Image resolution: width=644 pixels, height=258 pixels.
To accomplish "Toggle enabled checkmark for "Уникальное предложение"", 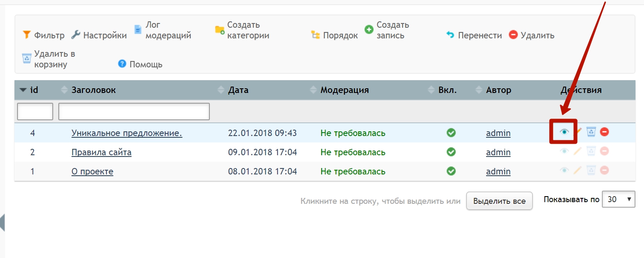I will click(451, 133).
